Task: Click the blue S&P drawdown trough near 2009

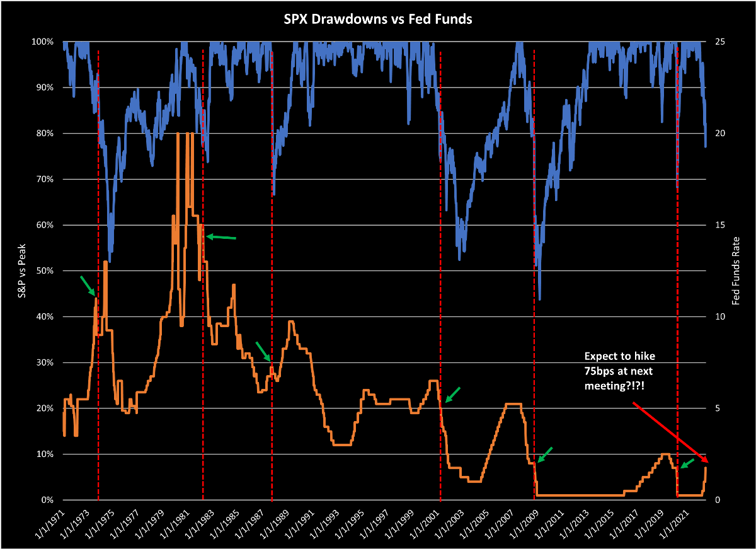Action: tap(540, 298)
